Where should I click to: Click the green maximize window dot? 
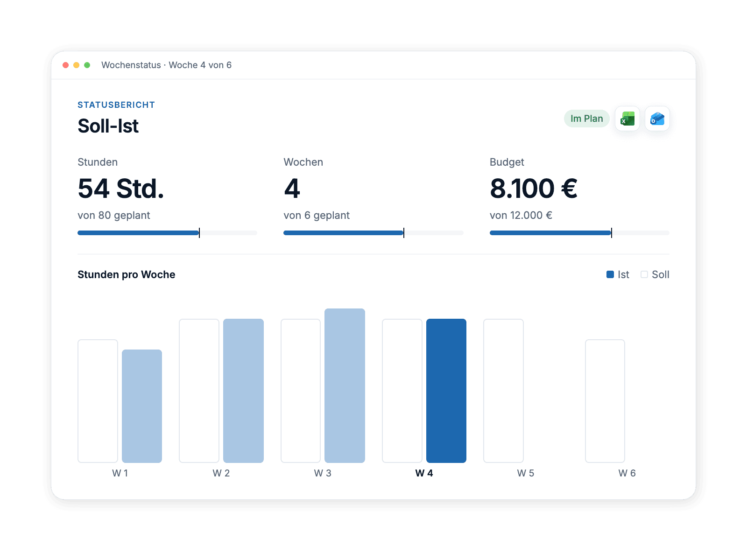(x=87, y=65)
